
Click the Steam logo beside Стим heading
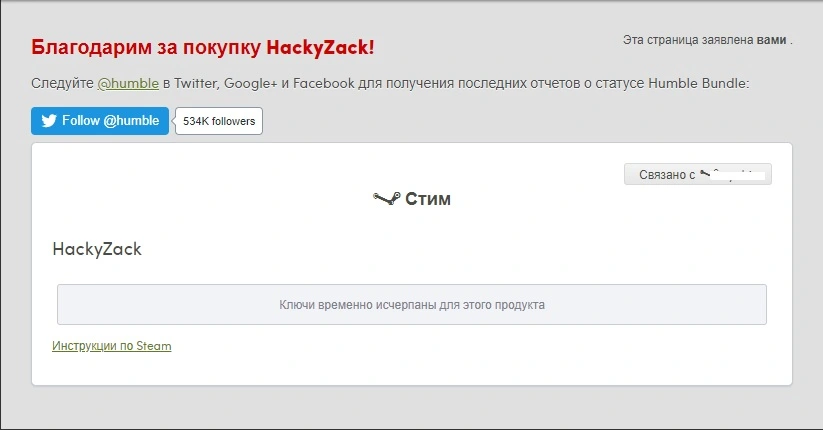[x=387, y=198]
